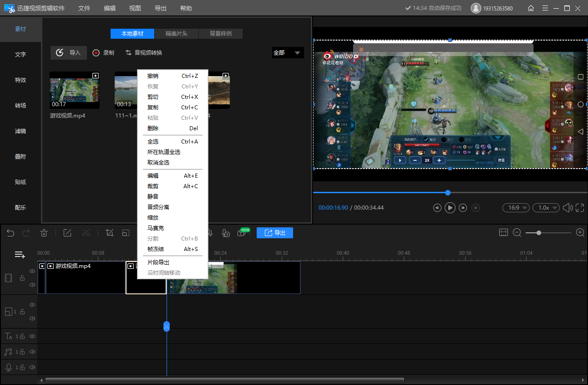Viewport: 588px width, 385px height.
Task: Select the crop tool icon
Action: 109,233
